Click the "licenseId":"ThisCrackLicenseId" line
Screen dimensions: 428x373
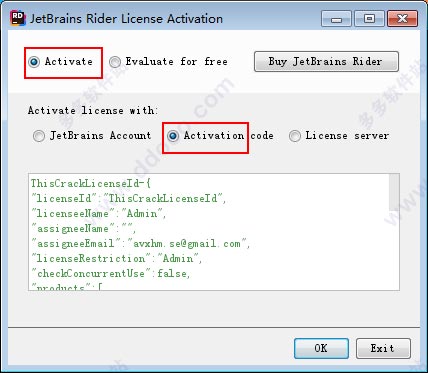point(129,199)
